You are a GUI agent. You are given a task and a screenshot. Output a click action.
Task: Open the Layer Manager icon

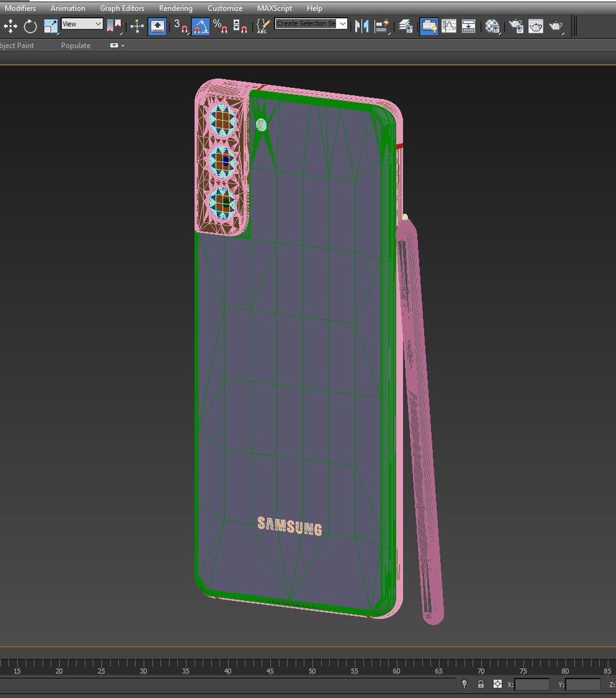pyautogui.click(x=405, y=26)
